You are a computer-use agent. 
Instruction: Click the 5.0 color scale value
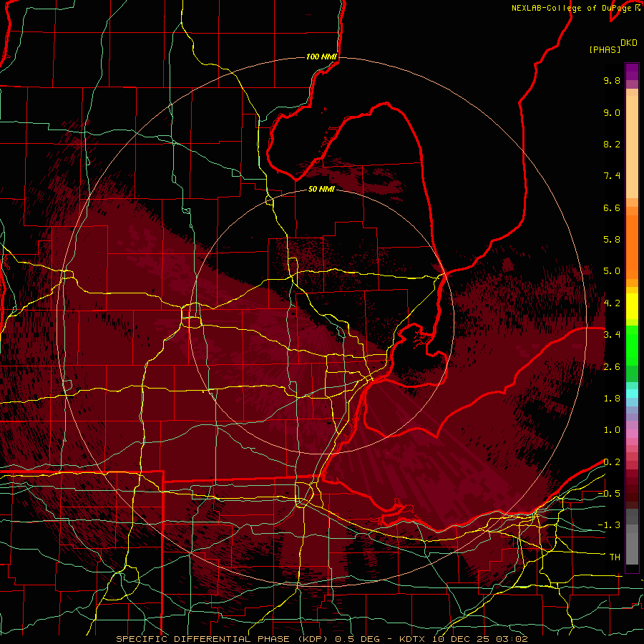pos(612,271)
